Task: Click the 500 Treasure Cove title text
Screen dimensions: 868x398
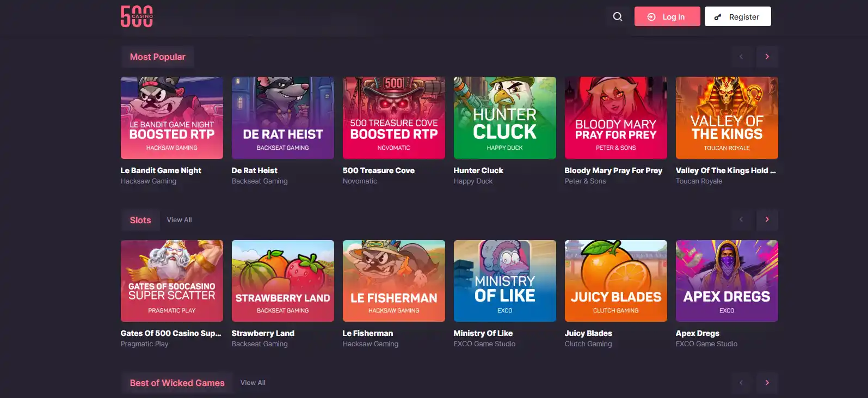Action: point(379,170)
